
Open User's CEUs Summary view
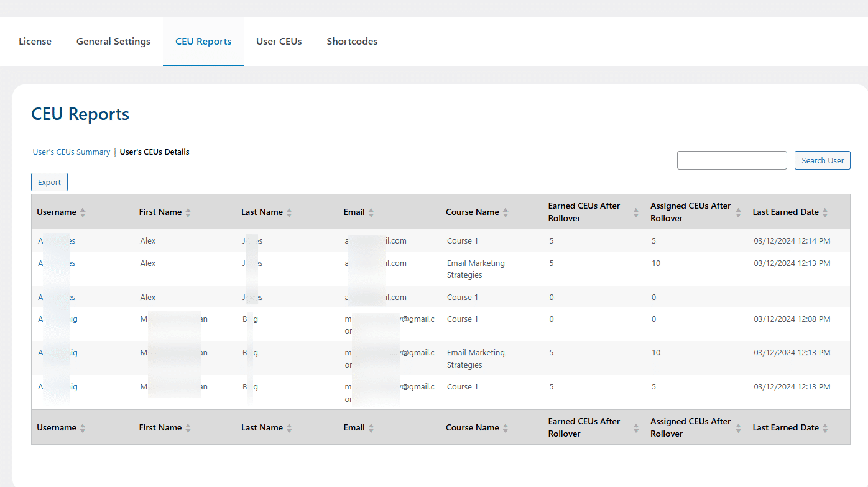click(72, 152)
